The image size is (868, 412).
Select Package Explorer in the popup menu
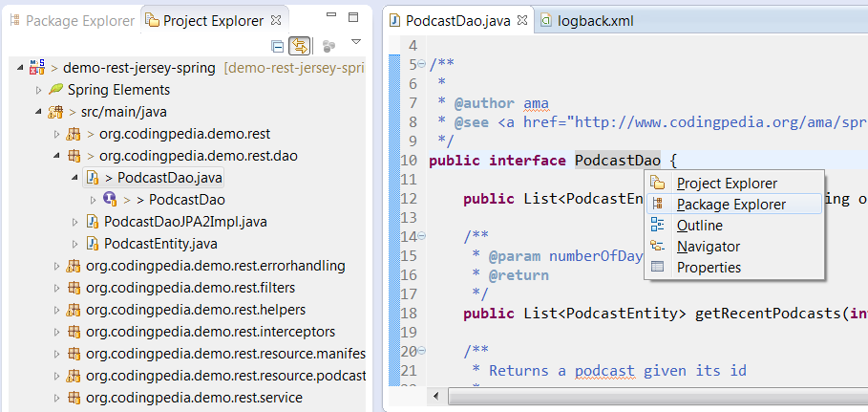click(730, 205)
